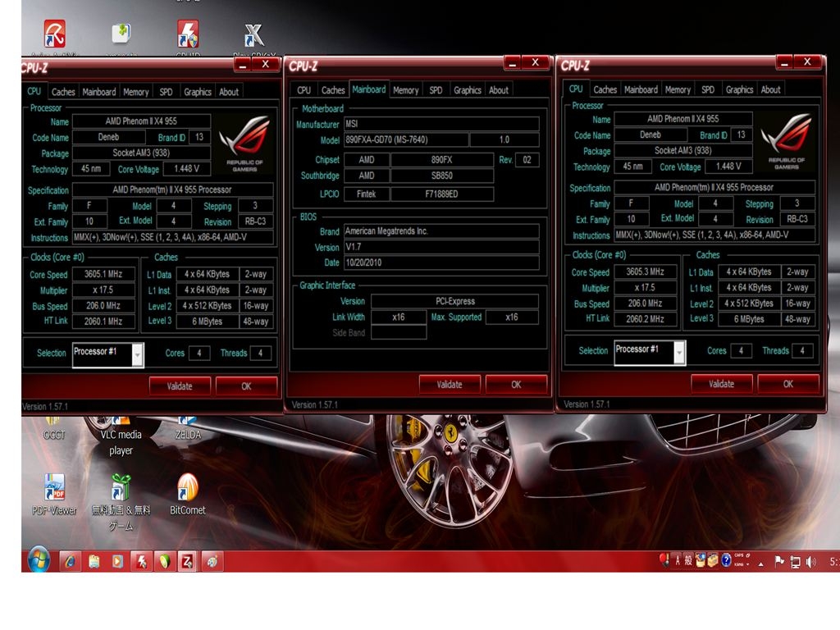The width and height of the screenshot is (840, 630).
Task: Click the CPU-Z icon in the taskbar
Action: coord(188,562)
